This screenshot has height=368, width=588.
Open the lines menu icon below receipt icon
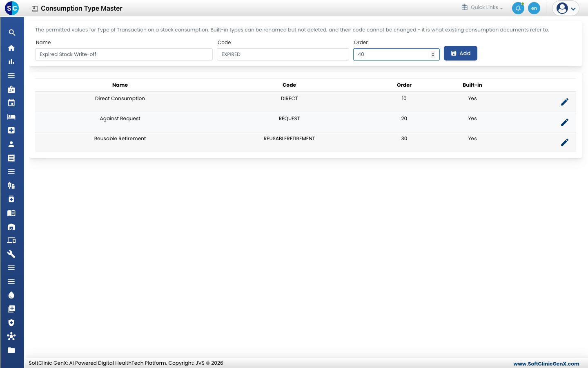[x=11, y=172]
